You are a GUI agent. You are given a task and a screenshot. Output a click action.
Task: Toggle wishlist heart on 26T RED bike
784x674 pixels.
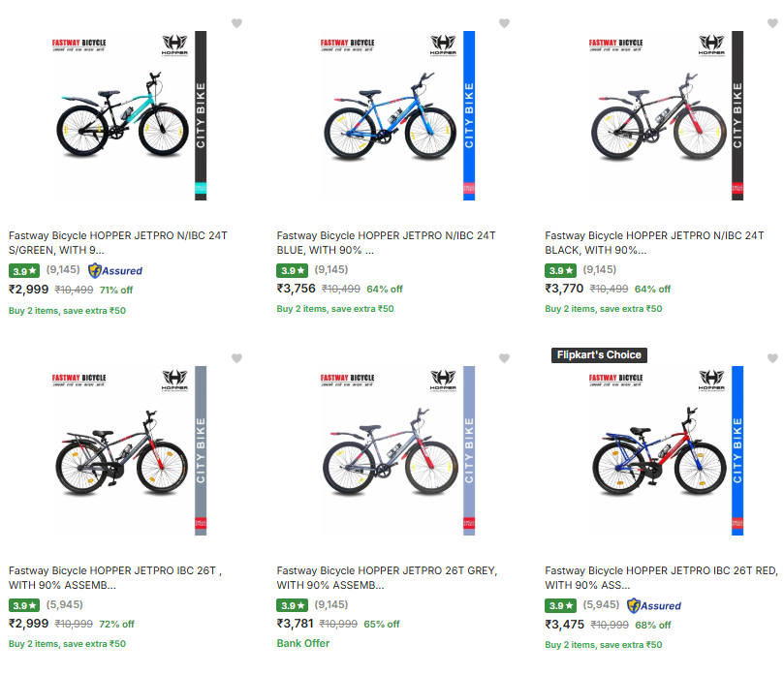pos(771,358)
